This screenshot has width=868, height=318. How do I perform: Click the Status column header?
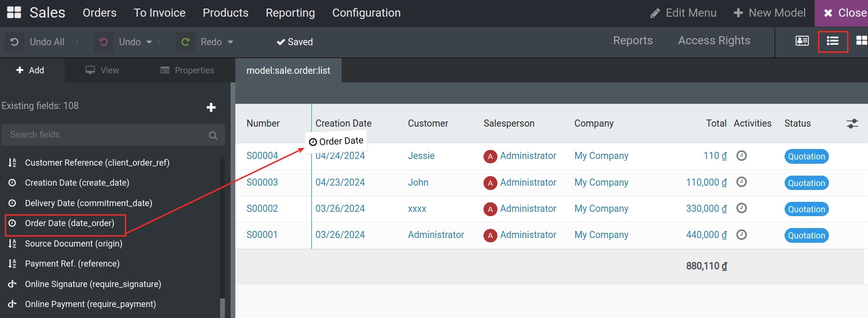(x=797, y=123)
